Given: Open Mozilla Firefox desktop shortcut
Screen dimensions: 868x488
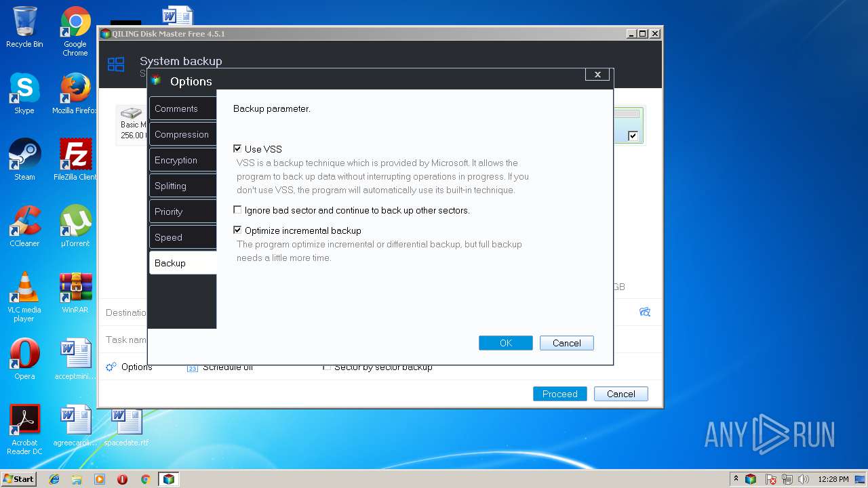Looking at the screenshot, I should [75, 94].
